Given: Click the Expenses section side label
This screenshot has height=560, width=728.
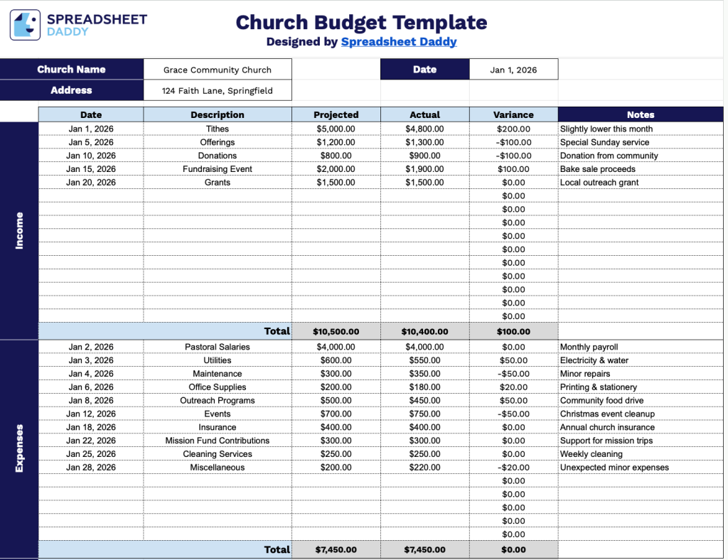Looking at the screenshot, I should coord(19,448).
